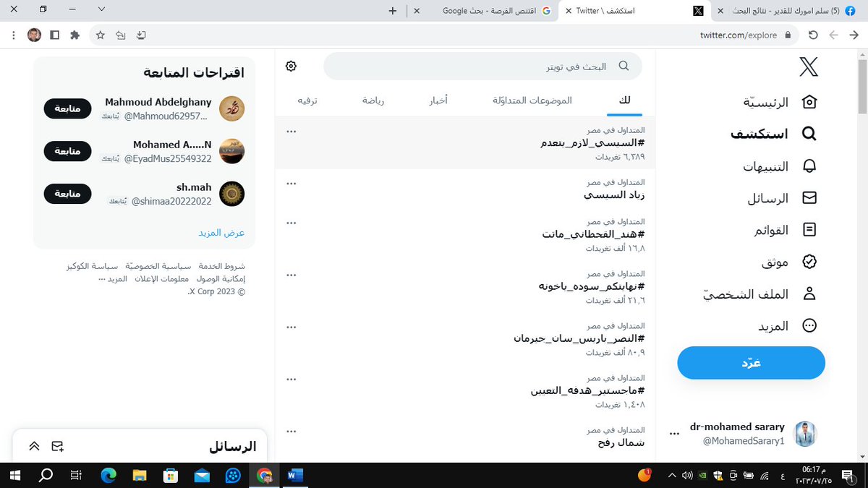The image size is (868, 488).
Task: Expand Chrome tab search chevron
Action: point(101,9)
